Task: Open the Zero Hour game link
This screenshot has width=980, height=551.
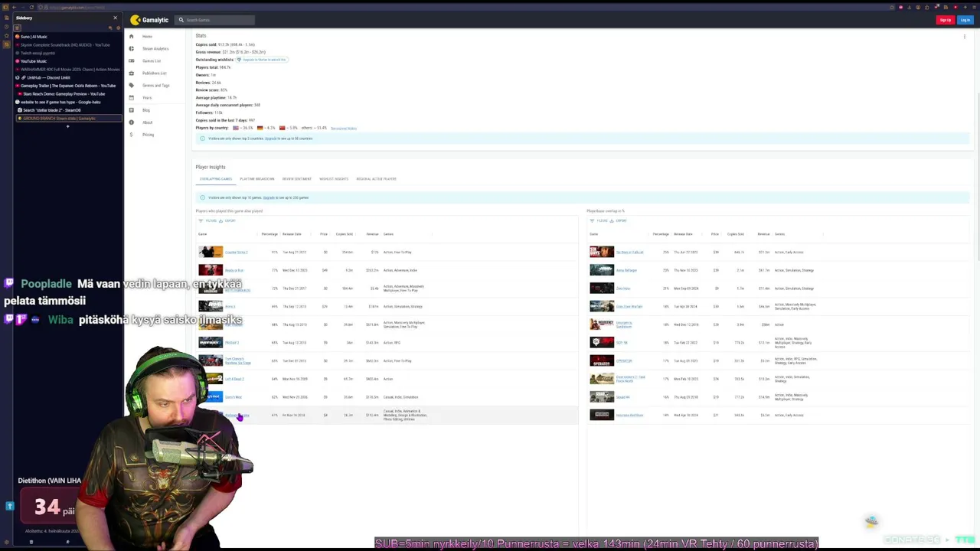Action: point(623,289)
